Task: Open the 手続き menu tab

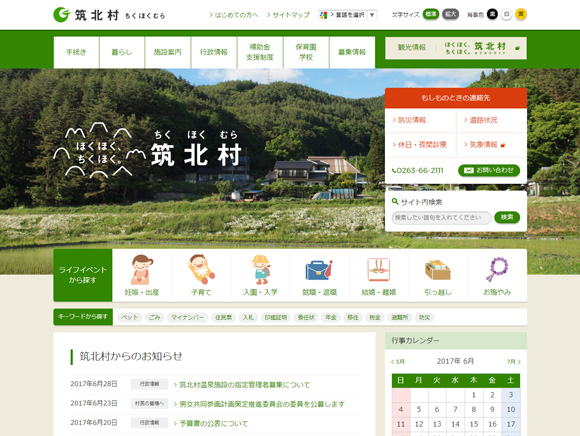Action: (x=76, y=52)
